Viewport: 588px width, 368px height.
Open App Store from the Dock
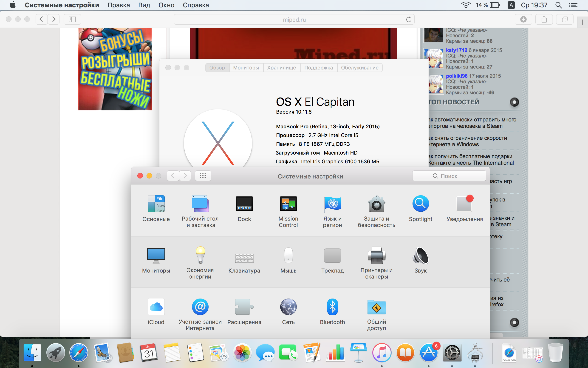[429, 352]
